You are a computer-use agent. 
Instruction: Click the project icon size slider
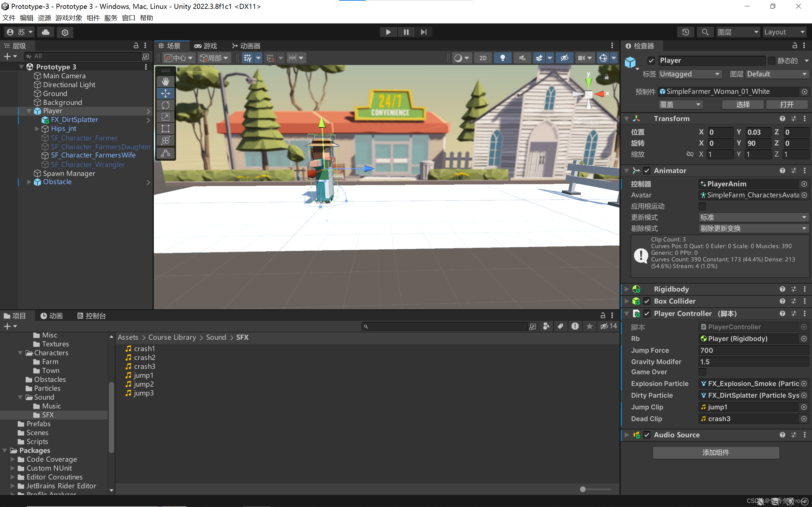[x=583, y=489]
